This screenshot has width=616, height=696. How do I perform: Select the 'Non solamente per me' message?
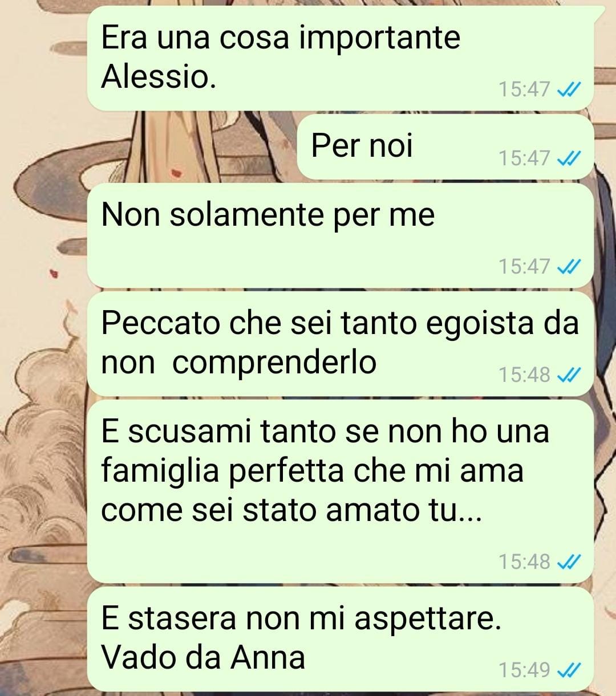coord(341,235)
